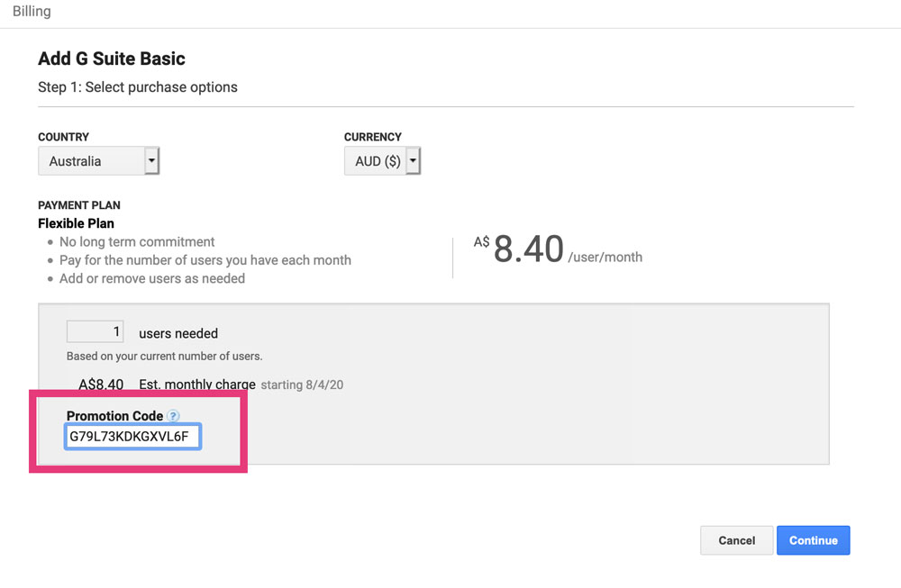
Task: Click the No long term commitment bullet
Action: point(137,242)
